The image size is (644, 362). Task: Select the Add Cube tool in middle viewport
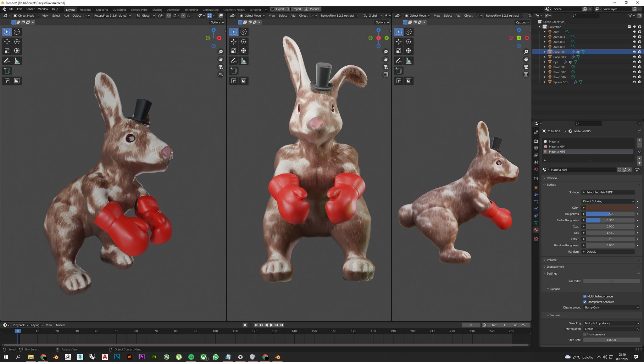(x=234, y=71)
